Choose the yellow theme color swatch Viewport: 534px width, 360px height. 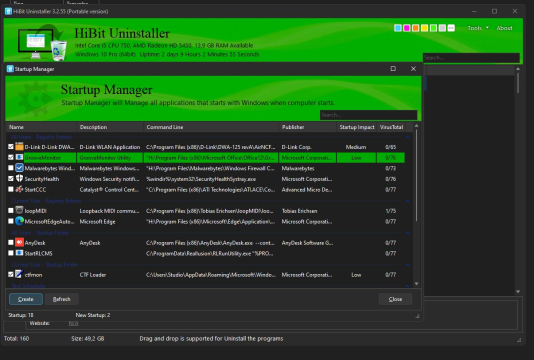click(424, 28)
